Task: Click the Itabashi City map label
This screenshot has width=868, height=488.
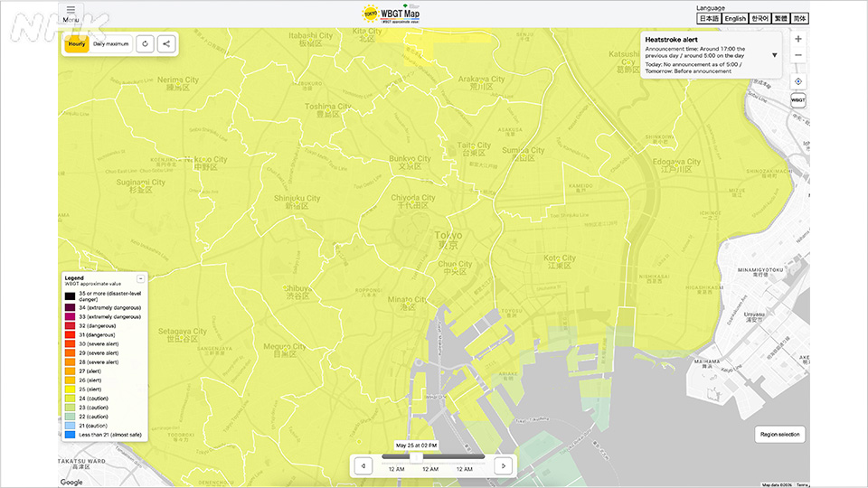Action: (x=310, y=39)
